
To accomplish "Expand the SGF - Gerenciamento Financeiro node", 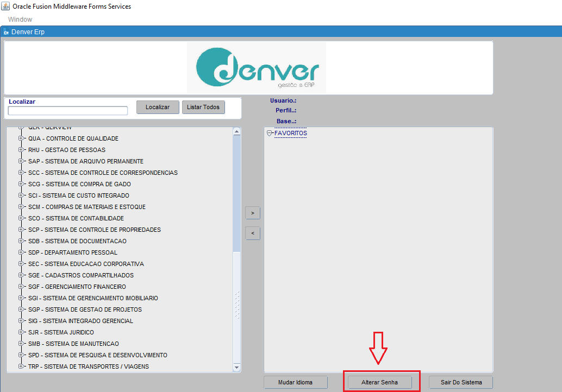I will (x=21, y=287).
